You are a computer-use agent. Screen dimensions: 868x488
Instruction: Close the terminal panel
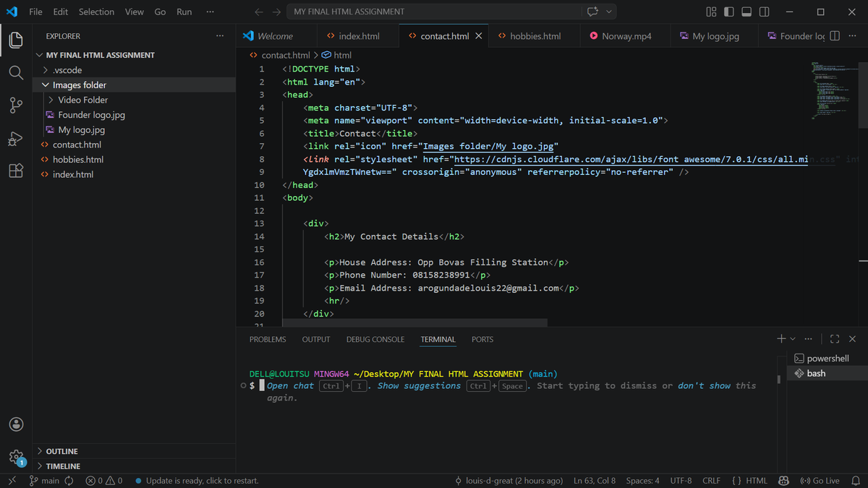click(852, 339)
